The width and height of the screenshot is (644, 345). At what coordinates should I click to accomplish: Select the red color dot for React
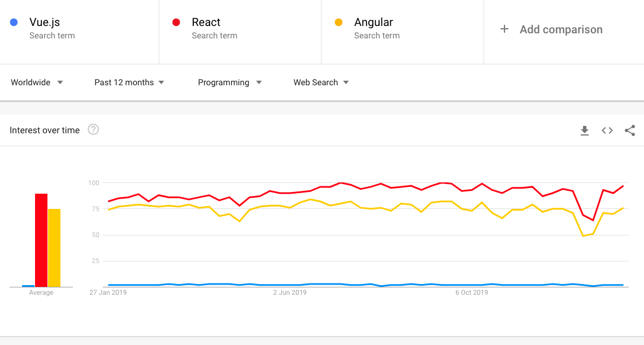(x=176, y=22)
